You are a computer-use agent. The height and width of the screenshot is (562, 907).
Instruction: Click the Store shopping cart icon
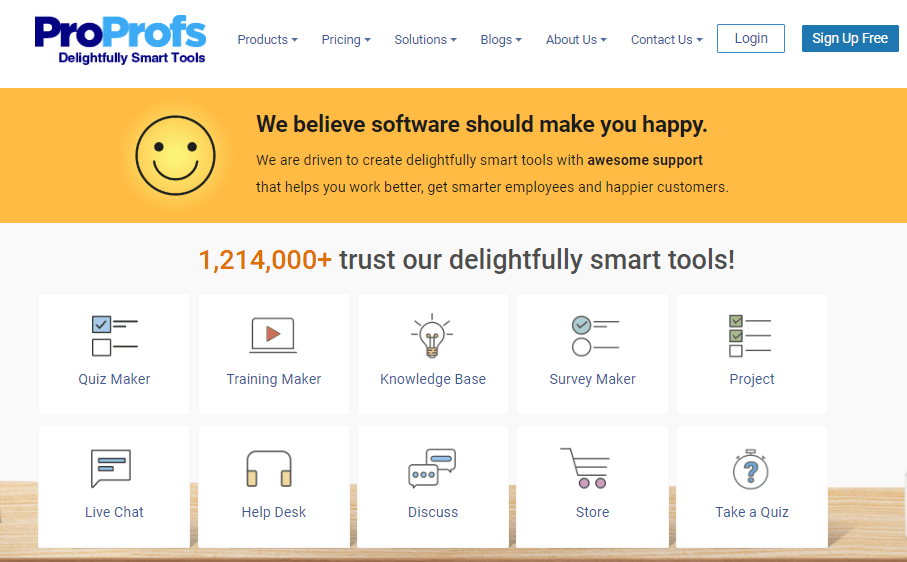pyautogui.click(x=585, y=468)
